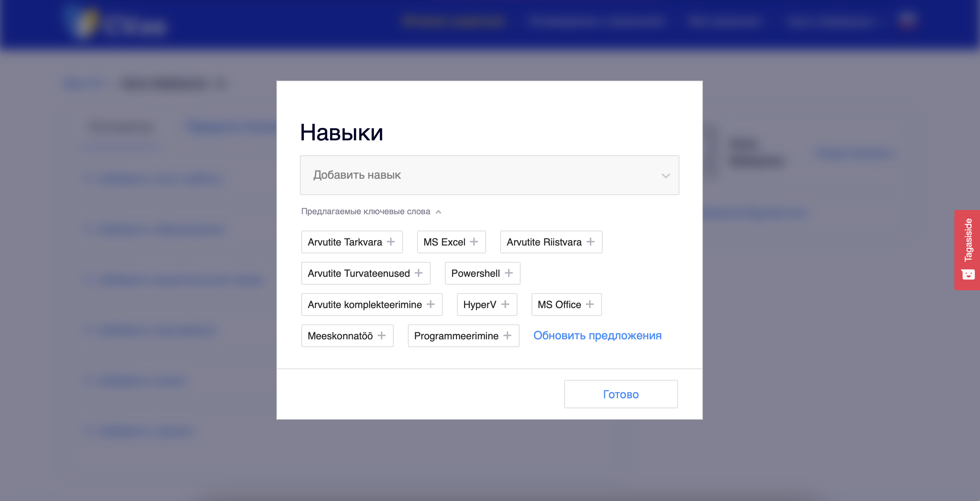Viewport: 980px width, 501px height.
Task: Click plus icon on Arvutite komplekteerimine
Action: (x=431, y=304)
